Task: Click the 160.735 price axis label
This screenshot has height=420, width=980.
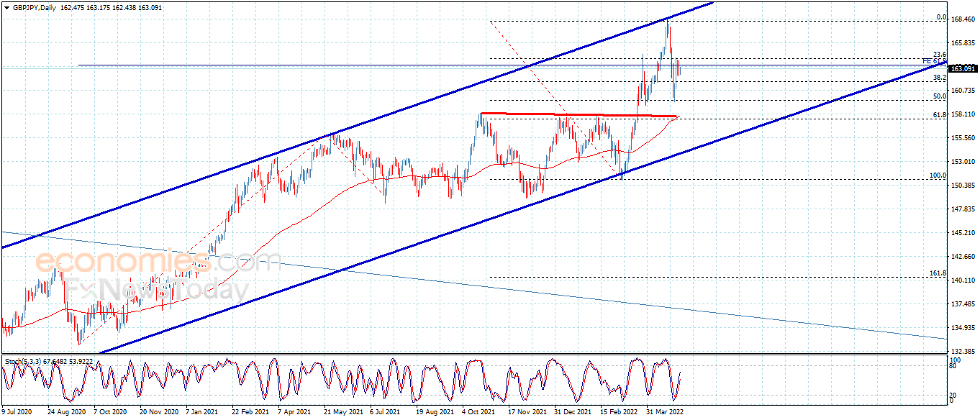Action: (x=963, y=91)
